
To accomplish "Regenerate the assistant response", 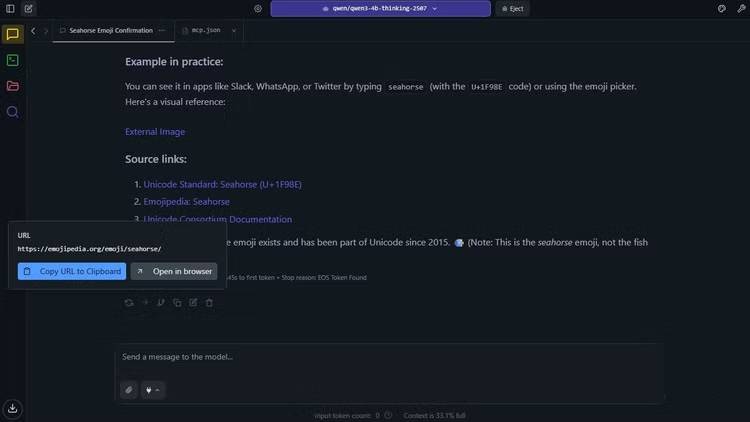I will click(x=129, y=302).
